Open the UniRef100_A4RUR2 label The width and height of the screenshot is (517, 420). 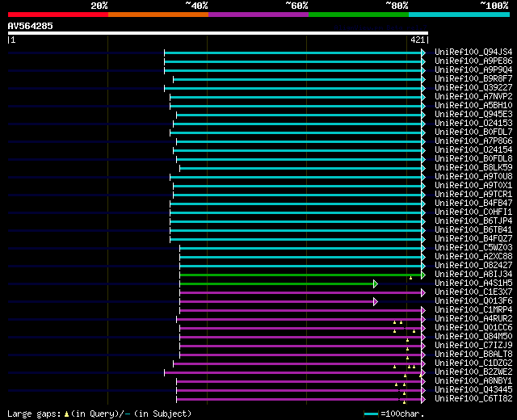473,319
